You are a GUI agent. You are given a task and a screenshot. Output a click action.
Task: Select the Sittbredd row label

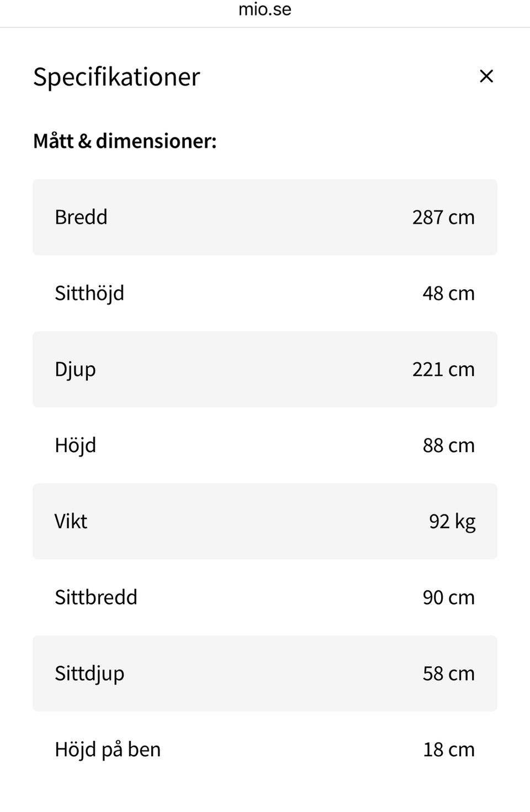click(x=96, y=597)
